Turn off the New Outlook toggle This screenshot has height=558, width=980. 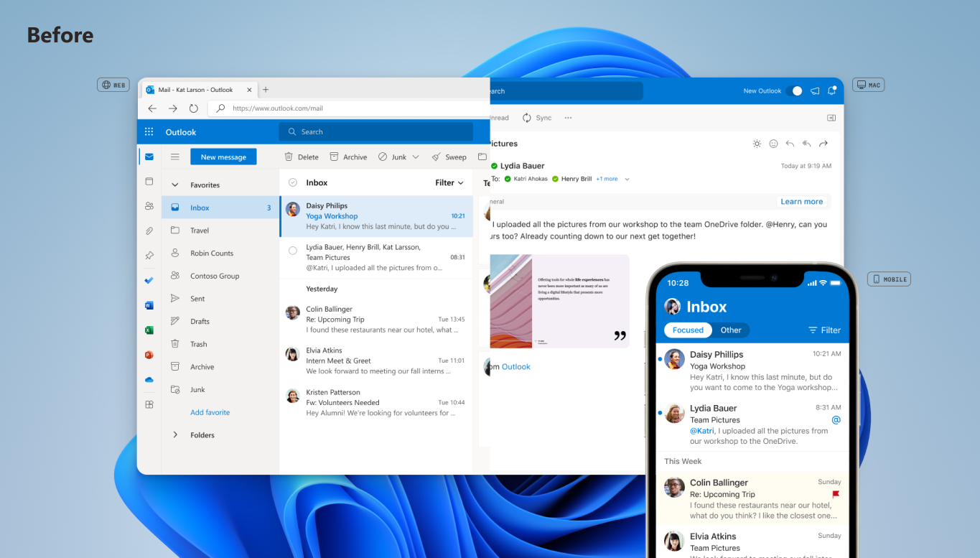coord(794,91)
